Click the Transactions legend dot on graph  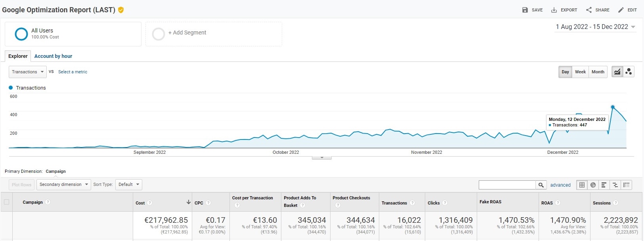(11, 88)
